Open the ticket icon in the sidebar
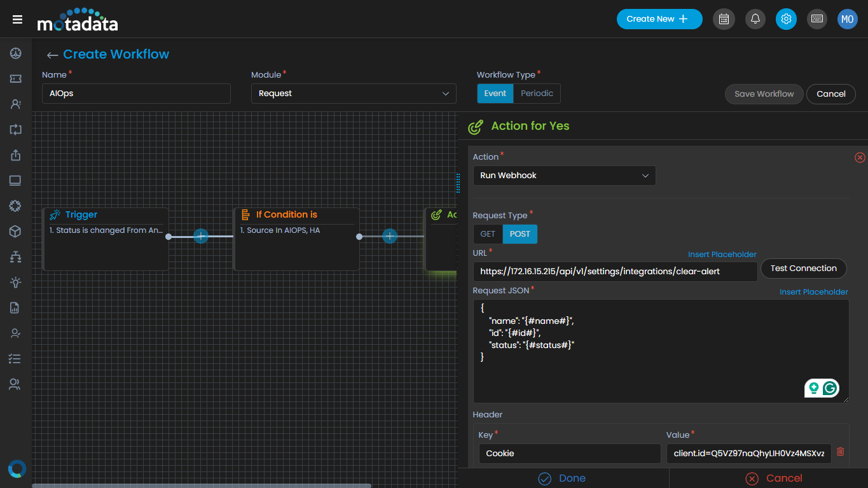 (15, 79)
